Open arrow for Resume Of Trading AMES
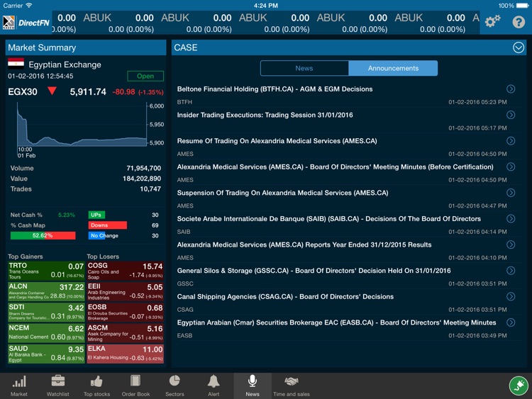532x399 pixels. (511, 141)
